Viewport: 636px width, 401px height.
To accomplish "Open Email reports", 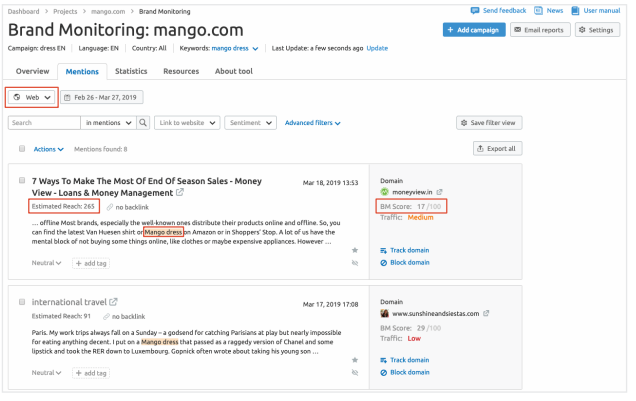I will [x=540, y=30].
